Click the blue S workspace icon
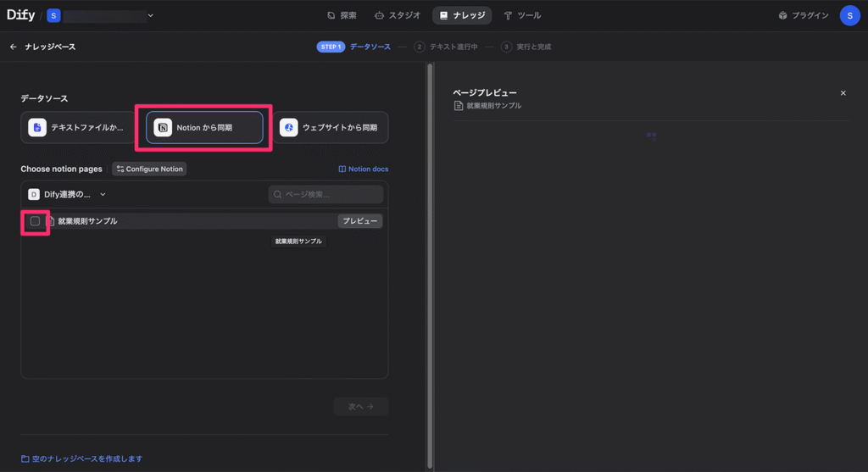The height and width of the screenshot is (472, 868). coord(54,15)
